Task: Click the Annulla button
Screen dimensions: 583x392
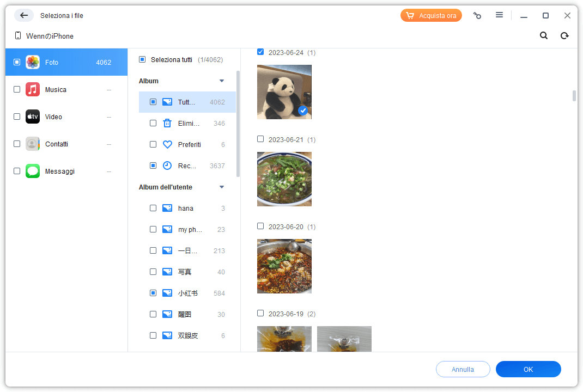Action: (463, 369)
